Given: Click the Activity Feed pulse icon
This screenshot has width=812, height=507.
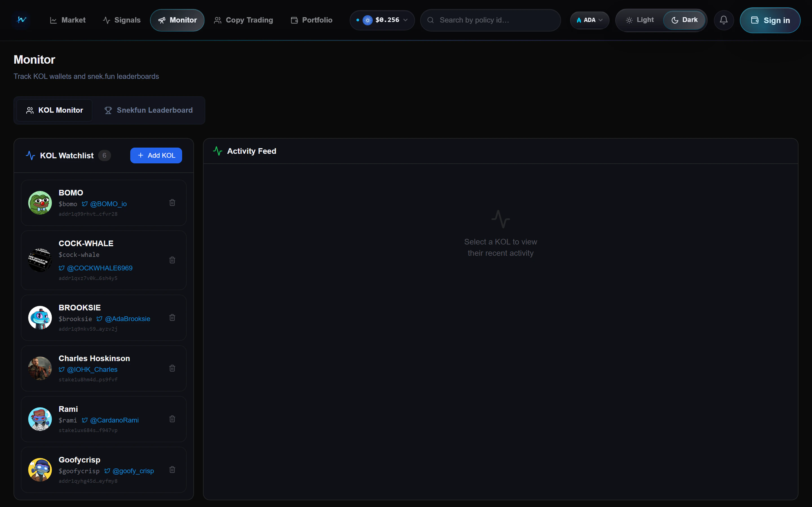Looking at the screenshot, I should click(217, 151).
